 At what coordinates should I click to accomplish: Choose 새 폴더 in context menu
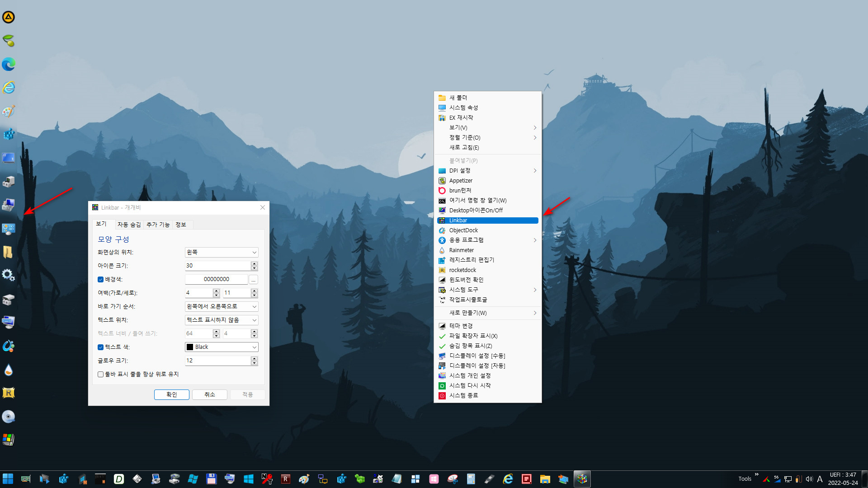coord(487,98)
